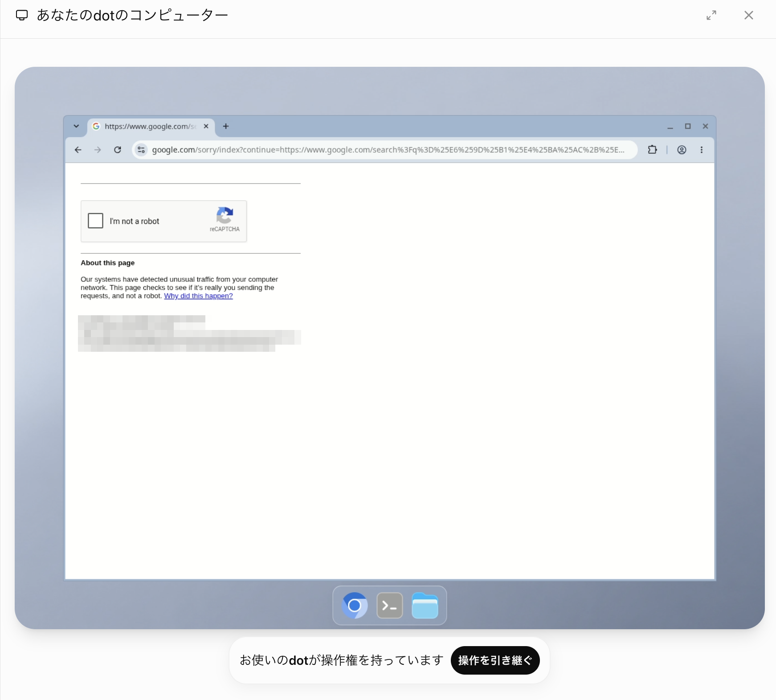The height and width of the screenshot is (700, 776).
Task: Open a new browser tab
Action: [226, 126]
